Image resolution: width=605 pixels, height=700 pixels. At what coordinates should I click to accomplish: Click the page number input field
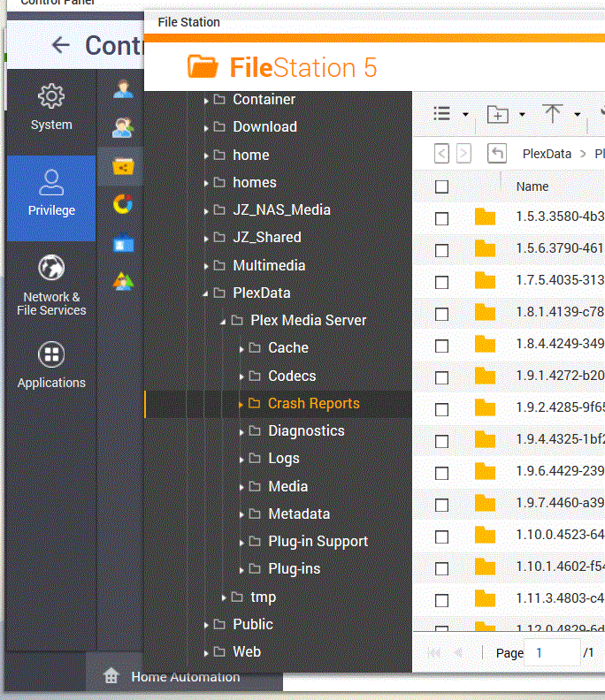click(552, 652)
